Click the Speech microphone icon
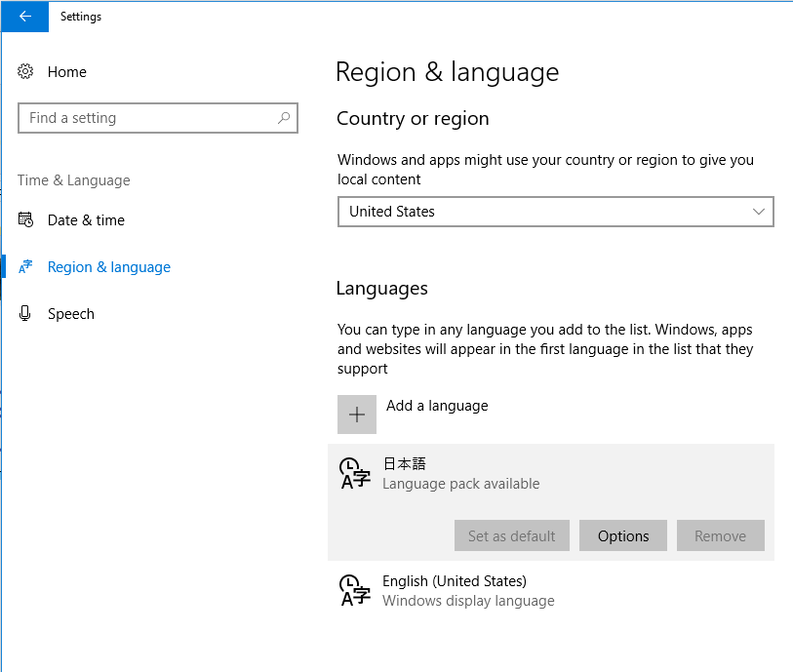793x672 pixels. 24,313
